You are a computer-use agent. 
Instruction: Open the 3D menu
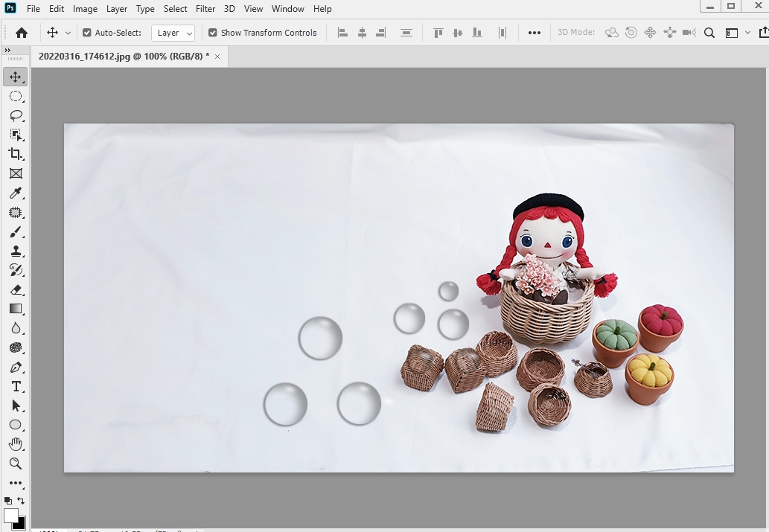pos(229,9)
